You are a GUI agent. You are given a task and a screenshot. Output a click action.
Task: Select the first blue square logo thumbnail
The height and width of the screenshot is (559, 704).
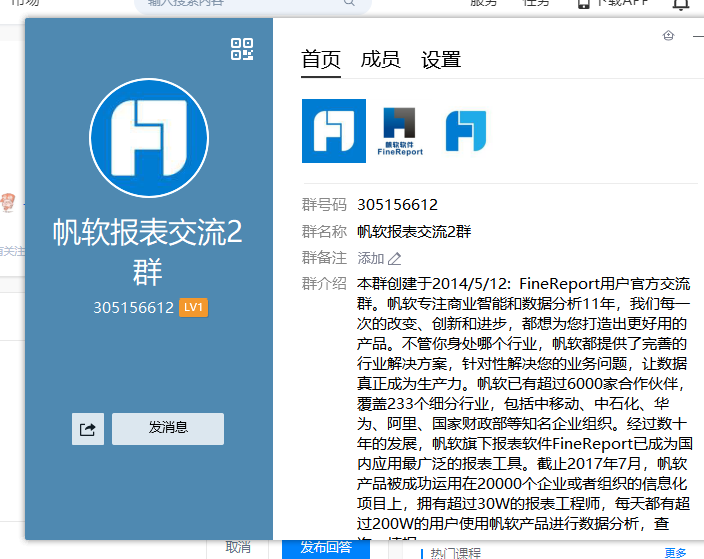(334, 131)
